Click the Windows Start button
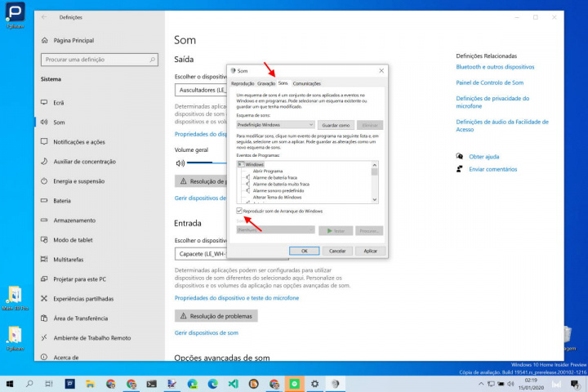 pos(10,383)
